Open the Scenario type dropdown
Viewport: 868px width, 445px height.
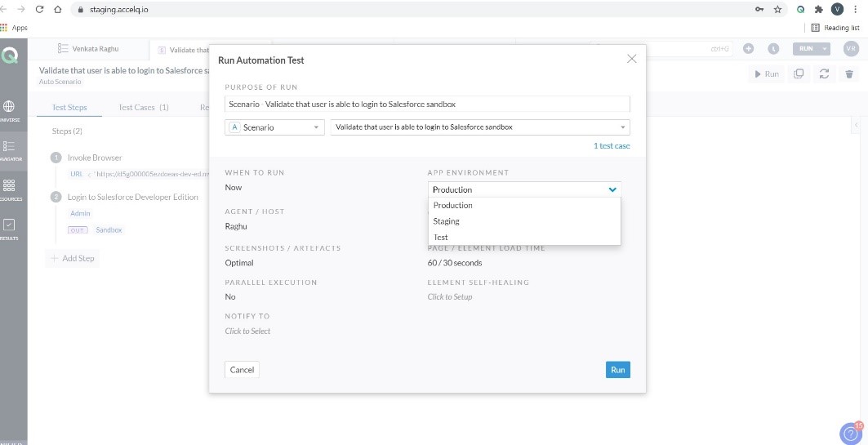(274, 127)
